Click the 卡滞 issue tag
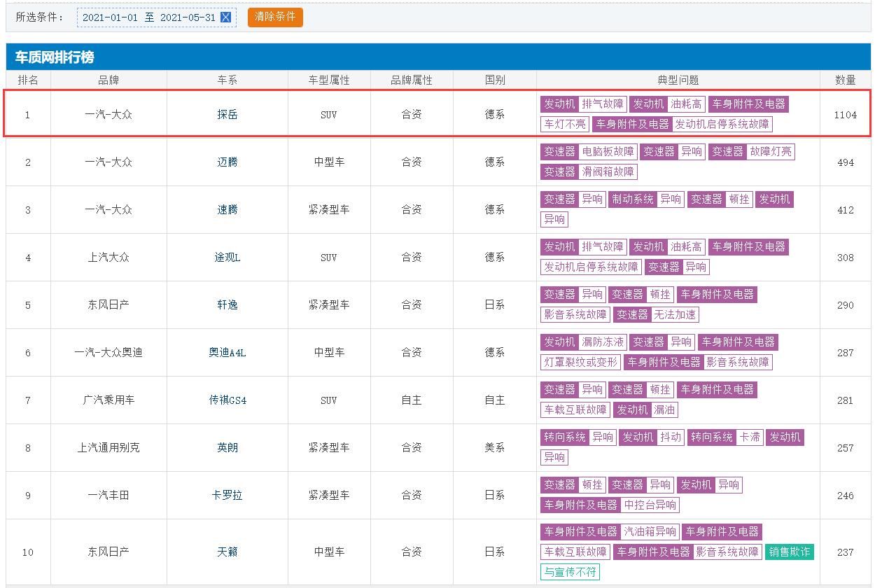Viewport: 875px width, 588px height. click(749, 437)
